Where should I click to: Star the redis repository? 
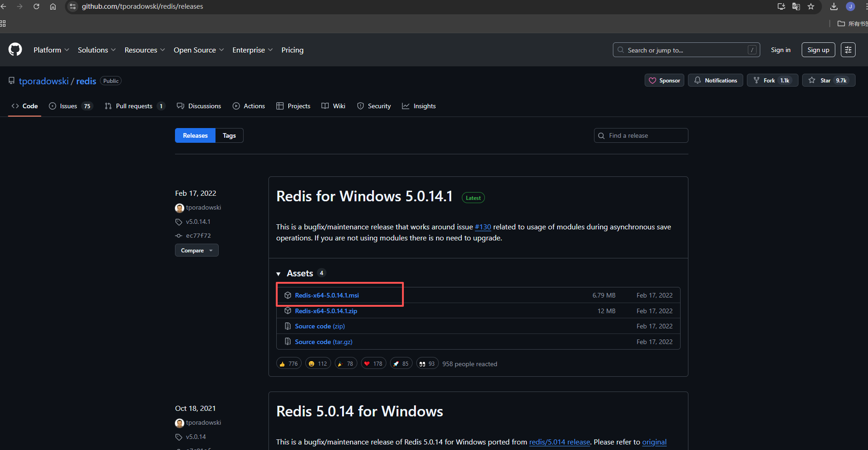pos(829,80)
